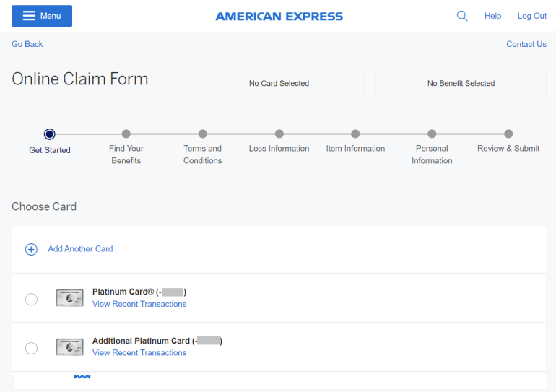Image resolution: width=556 pixels, height=392 pixels.
Task: Open the Help link in header
Action: pos(492,16)
